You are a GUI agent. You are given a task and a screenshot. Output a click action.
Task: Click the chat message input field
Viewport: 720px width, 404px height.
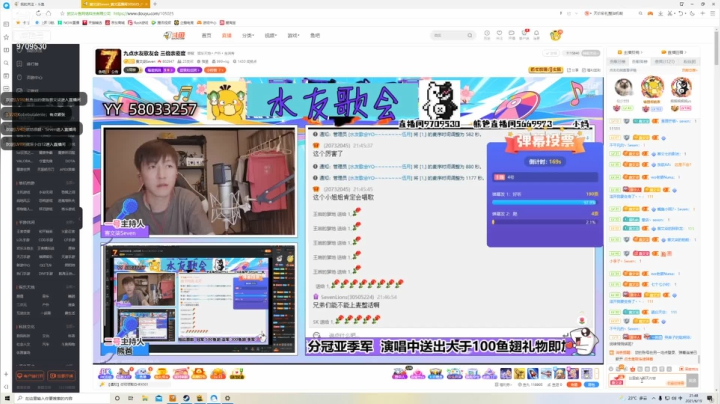point(657,380)
